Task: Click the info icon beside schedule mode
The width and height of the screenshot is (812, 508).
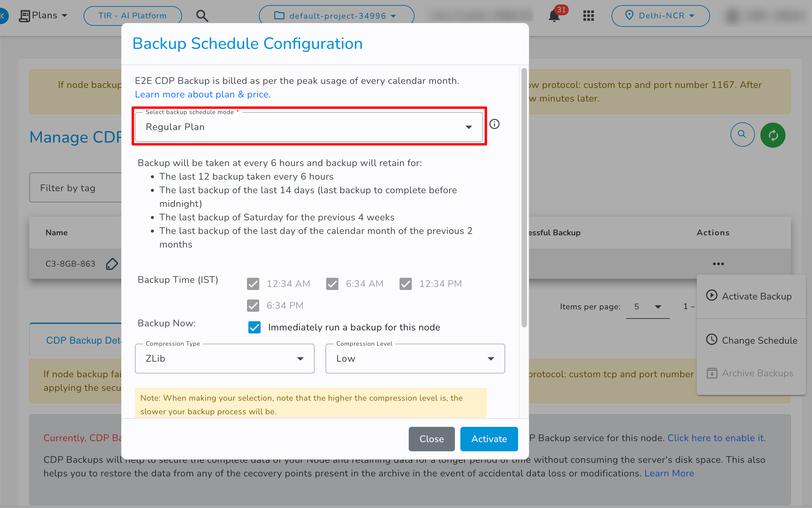Action: 494,124
